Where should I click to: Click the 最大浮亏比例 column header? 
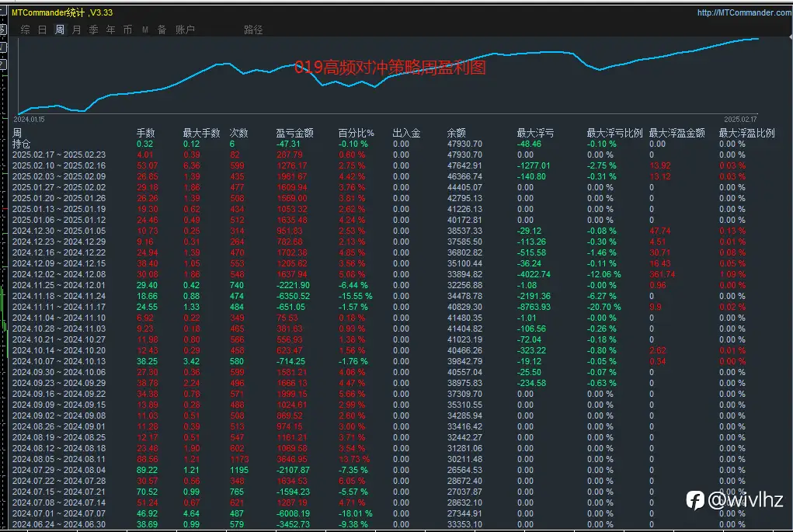point(614,133)
